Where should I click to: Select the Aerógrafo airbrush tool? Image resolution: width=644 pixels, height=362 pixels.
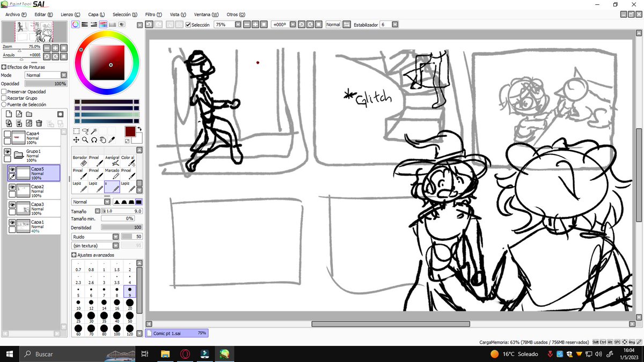pyautogui.click(x=112, y=160)
